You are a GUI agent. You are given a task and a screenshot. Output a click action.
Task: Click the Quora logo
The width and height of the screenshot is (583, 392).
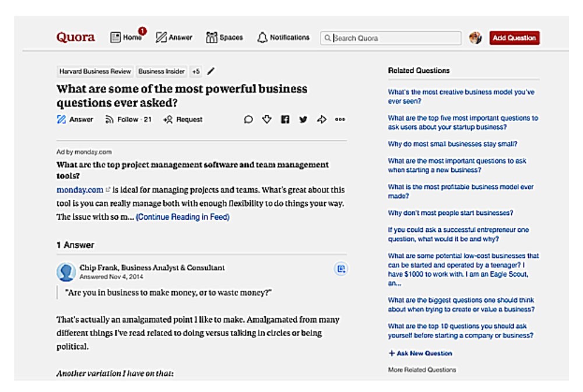[75, 37]
